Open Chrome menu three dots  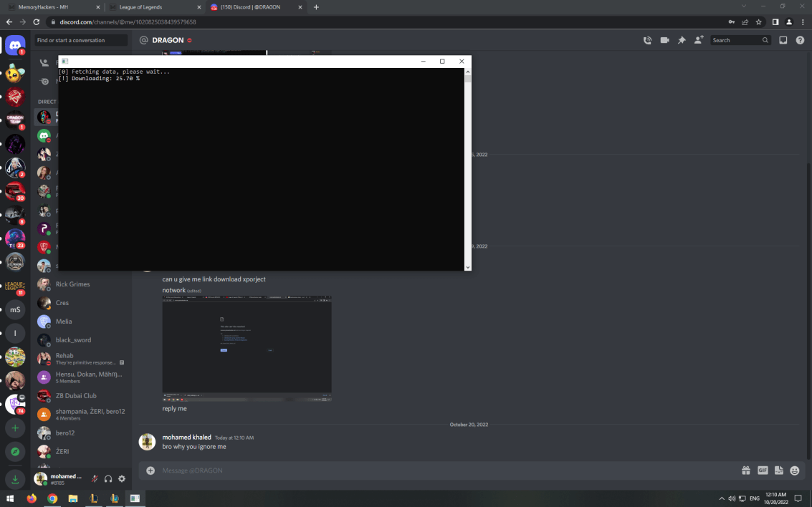pos(803,22)
